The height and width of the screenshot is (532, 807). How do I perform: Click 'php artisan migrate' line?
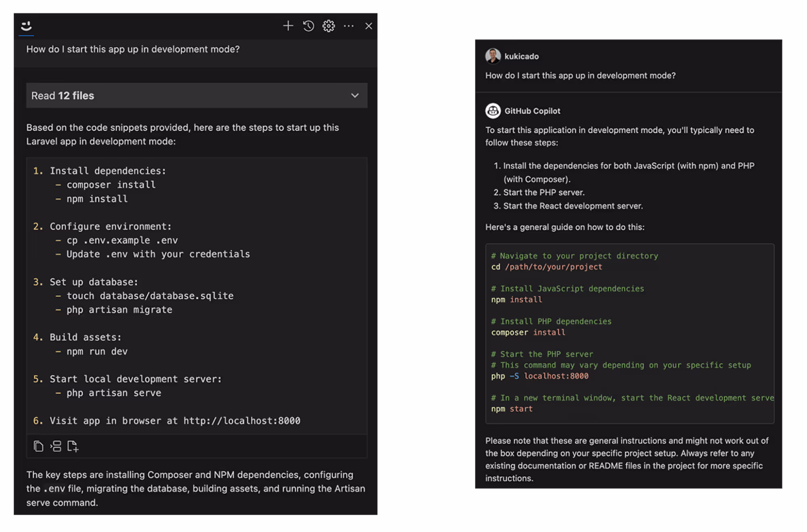[119, 310]
